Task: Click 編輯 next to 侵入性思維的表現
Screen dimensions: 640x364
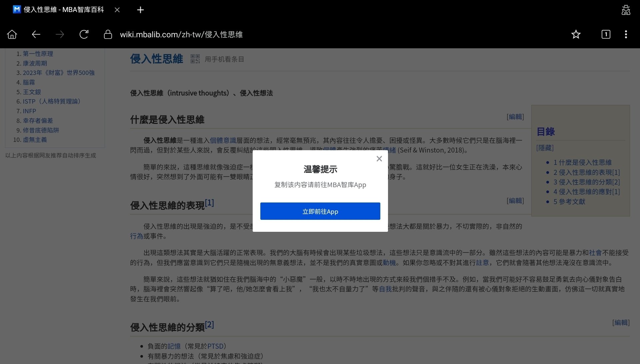Action: pos(515,200)
